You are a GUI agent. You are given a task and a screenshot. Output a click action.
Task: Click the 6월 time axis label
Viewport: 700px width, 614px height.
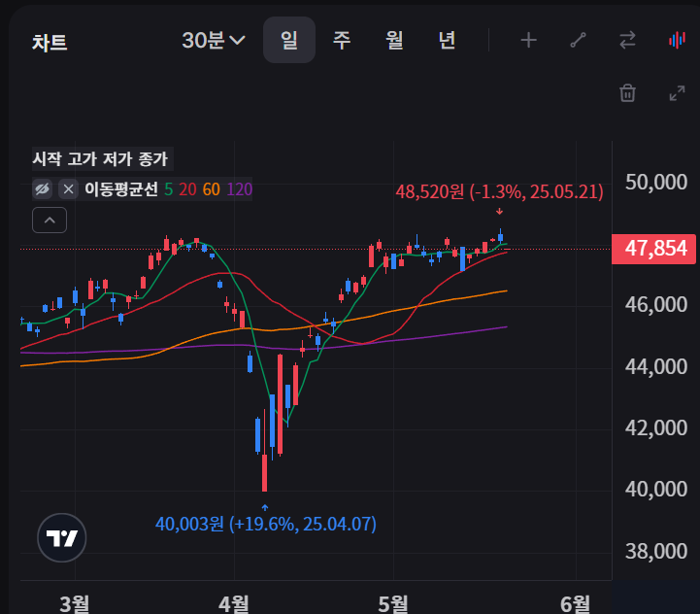point(575,603)
